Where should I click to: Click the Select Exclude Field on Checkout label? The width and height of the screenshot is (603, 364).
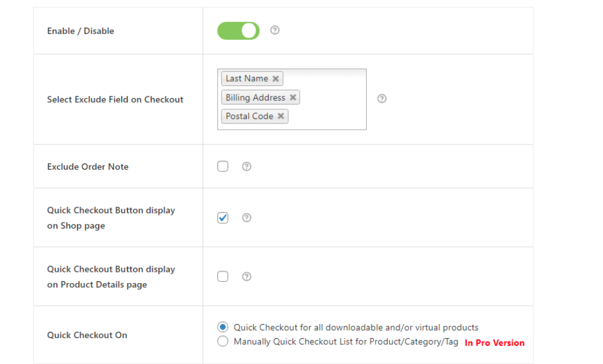[115, 100]
